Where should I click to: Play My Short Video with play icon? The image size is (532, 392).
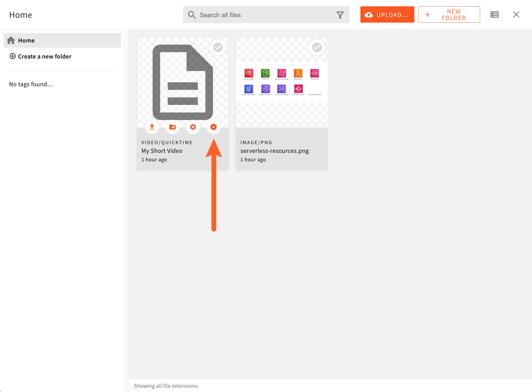[214, 127]
